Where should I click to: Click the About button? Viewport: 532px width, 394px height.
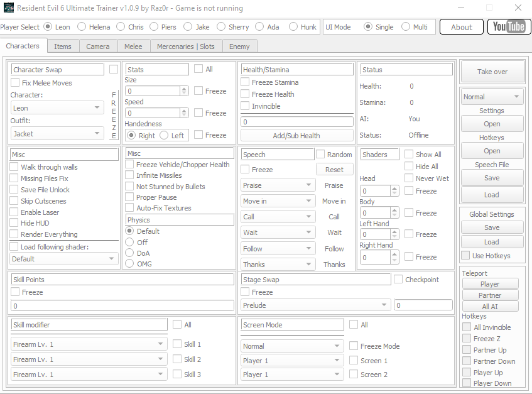coord(462,27)
